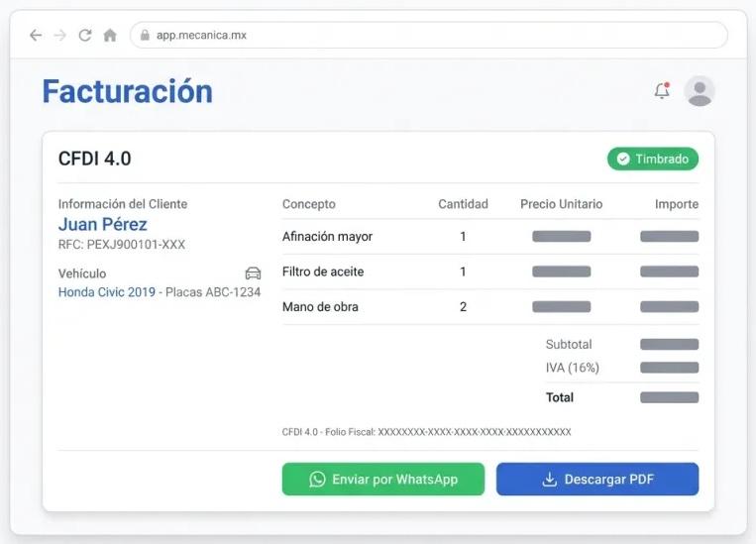The image size is (756, 544).
Task: Click the CFDI 4.0 card title
Action: coord(94,159)
